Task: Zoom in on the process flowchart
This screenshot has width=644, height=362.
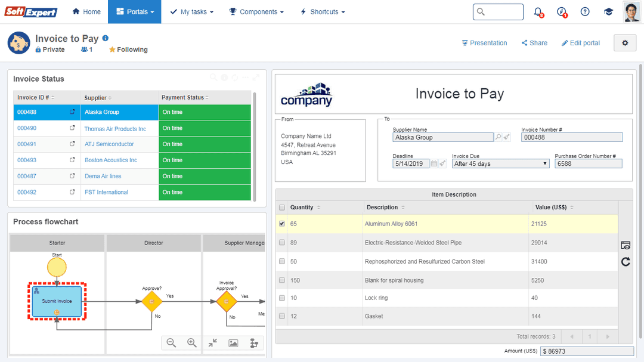Action: click(x=191, y=342)
